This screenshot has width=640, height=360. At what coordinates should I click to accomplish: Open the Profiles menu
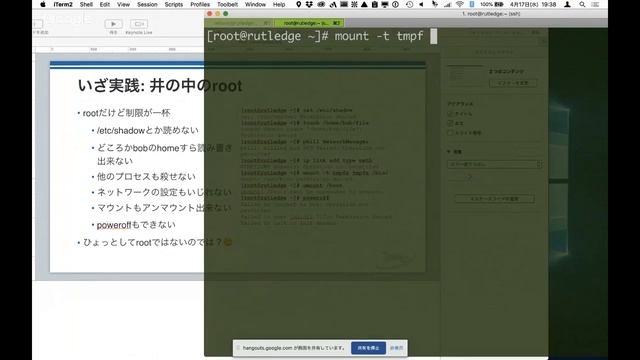click(x=200, y=4)
